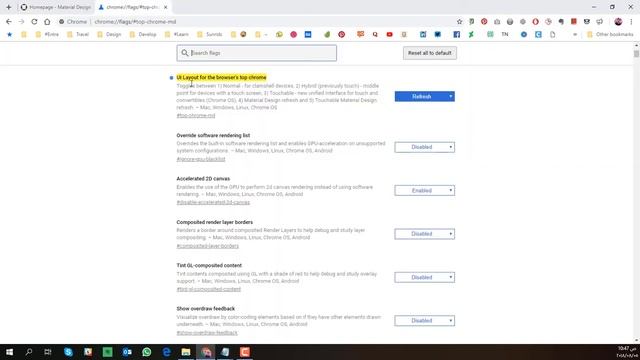Open Other bookmarks folder

pos(610,35)
